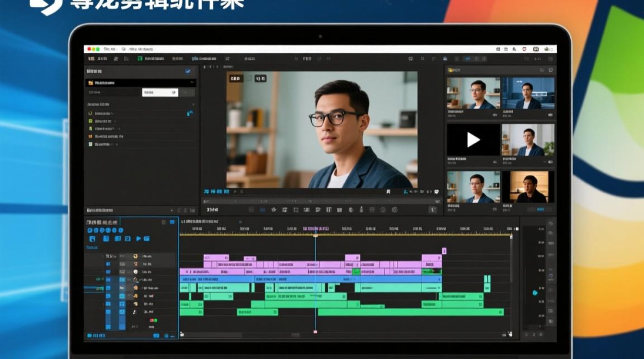
Task: Click the blue timecode below the preview
Action: 216,191
